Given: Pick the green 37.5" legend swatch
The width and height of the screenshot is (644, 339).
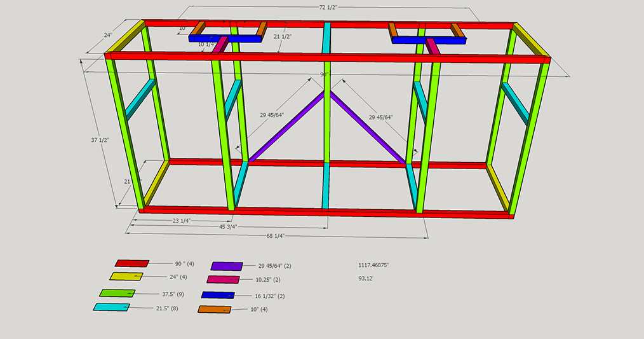Looking at the screenshot, I should click(x=117, y=293).
